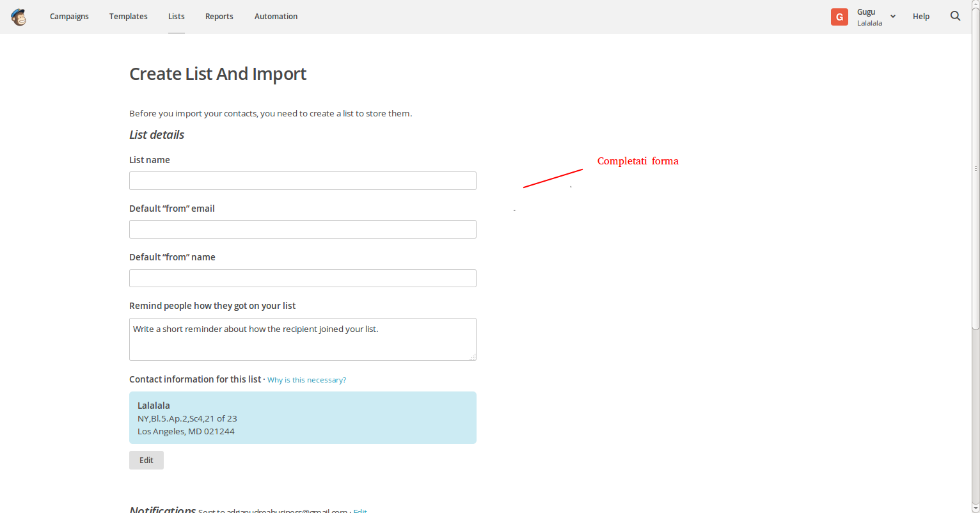Image resolution: width=980 pixels, height=513 pixels.
Task: Open the "Why is this necessary?" link
Action: click(306, 380)
